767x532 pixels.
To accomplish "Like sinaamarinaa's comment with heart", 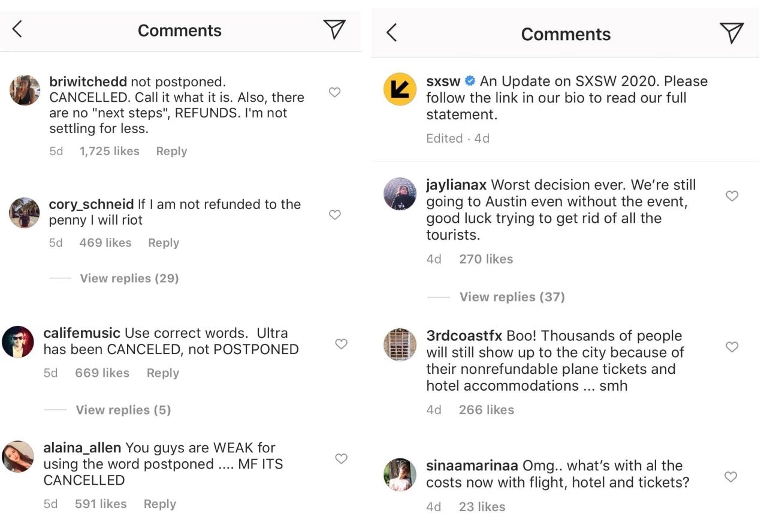I will point(730,477).
